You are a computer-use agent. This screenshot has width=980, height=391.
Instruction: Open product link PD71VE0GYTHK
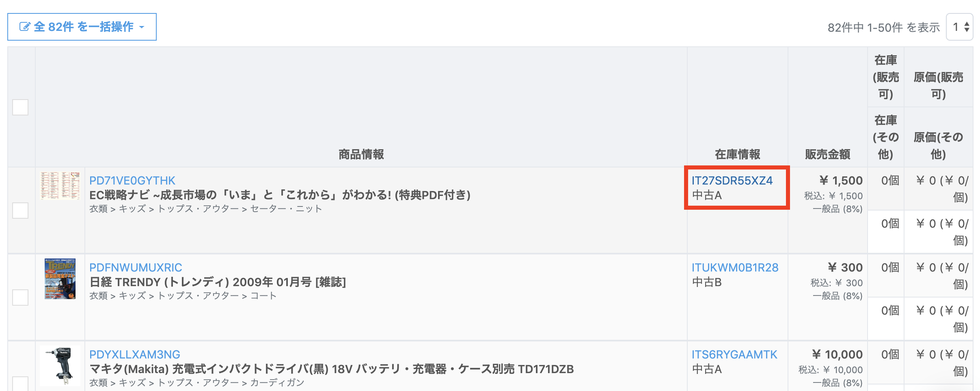[132, 180]
